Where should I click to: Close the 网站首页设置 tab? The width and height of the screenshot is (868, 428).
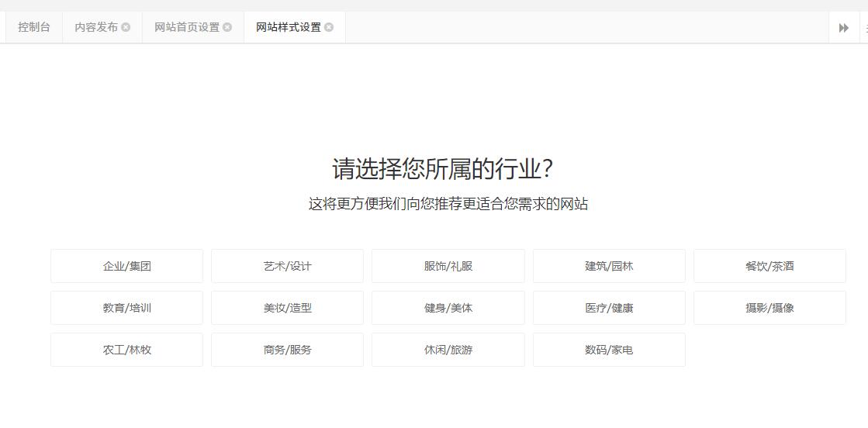pyautogui.click(x=227, y=27)
